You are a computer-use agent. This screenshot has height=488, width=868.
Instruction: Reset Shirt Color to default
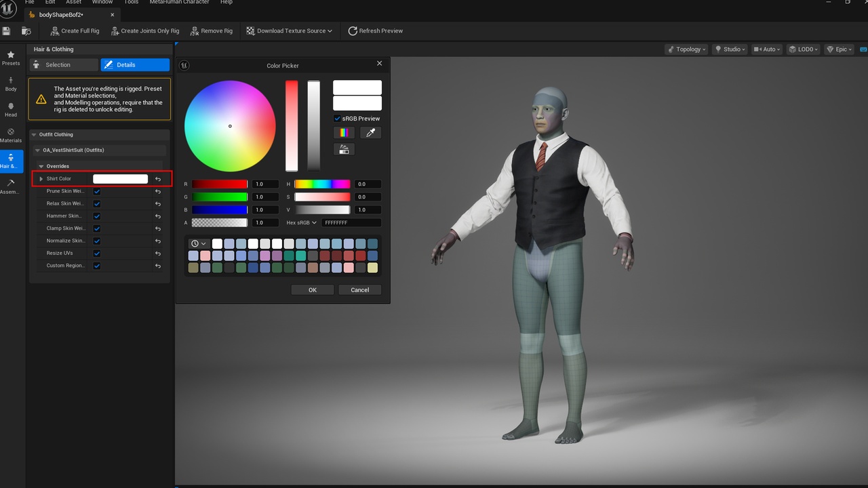[158, 179]
